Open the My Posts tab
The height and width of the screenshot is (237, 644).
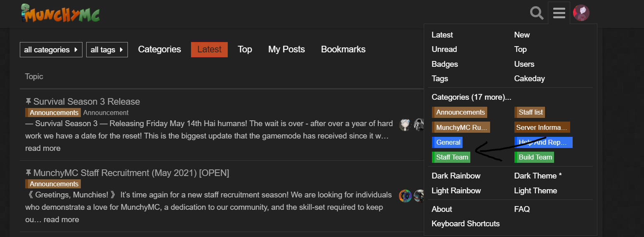[x=286, y=49]
